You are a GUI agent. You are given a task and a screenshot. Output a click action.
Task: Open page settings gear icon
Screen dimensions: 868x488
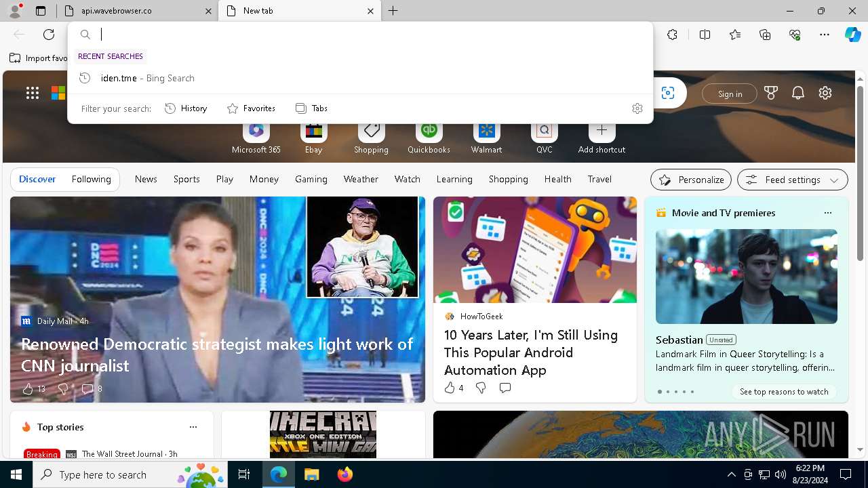(x=825, y=94)
